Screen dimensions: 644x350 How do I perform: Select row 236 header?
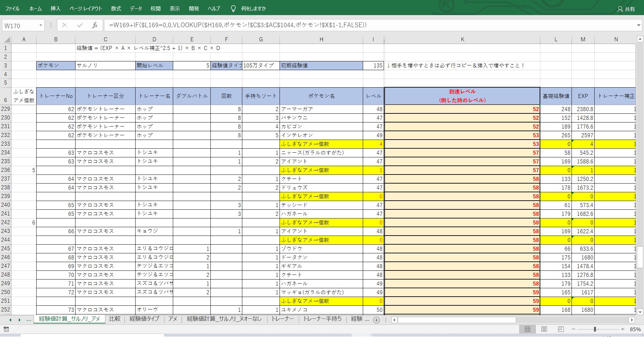point(6,170)
